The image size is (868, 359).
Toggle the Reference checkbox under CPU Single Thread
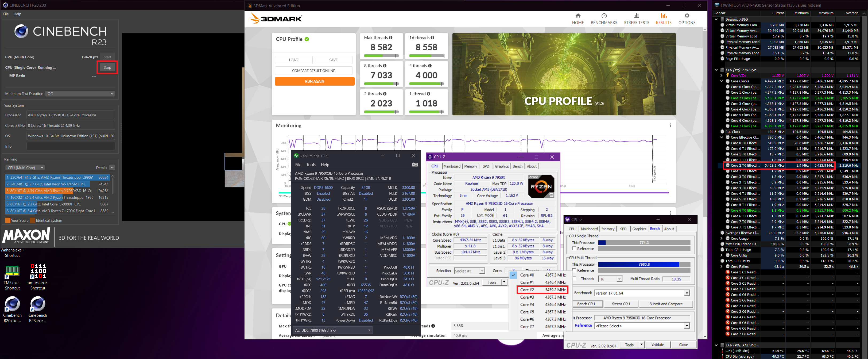[574, 249]
